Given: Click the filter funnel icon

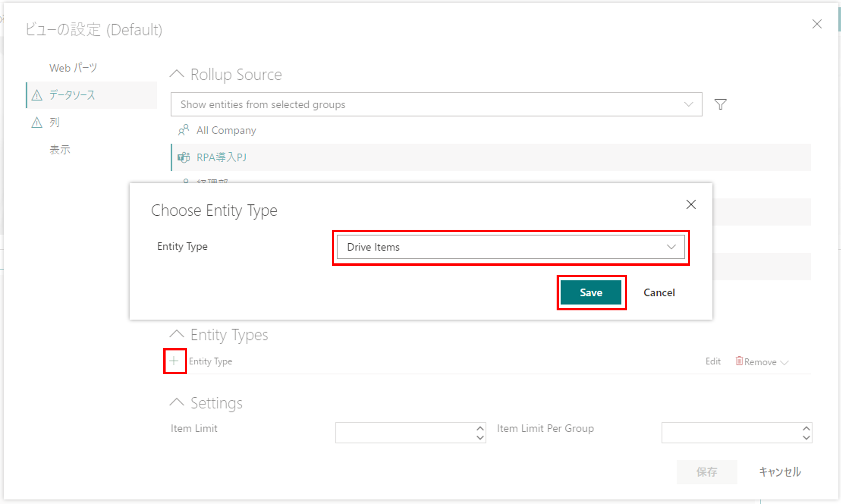Looking at the screenshot, I should pyautogui.click(x=720, y=104).
